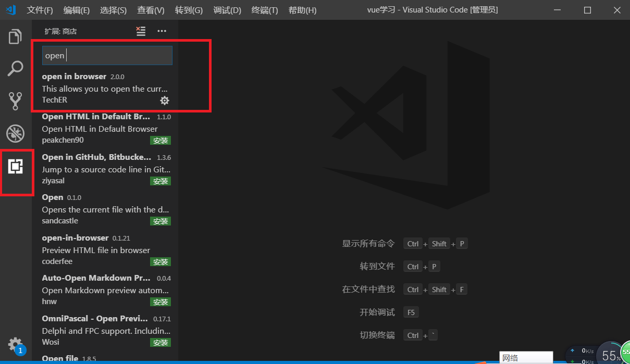Select the Extensions icon in activity bar
Viewport: 630px width, 364px height.
(15, 166)
